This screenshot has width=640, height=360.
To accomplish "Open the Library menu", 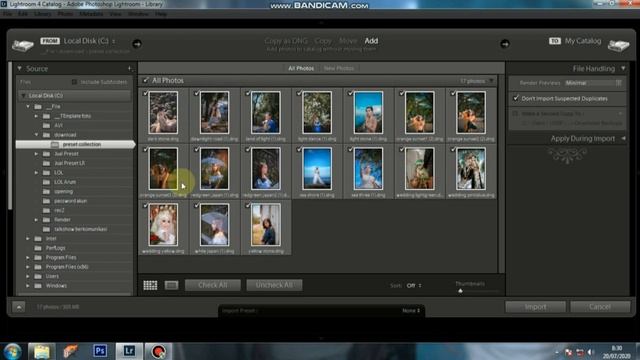I will (x=42, y=13).
